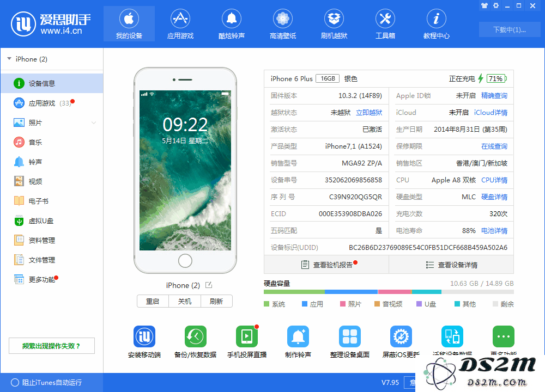Click the orange 音视频 legend swatch
Screen dimensions: 545x392
377,304
